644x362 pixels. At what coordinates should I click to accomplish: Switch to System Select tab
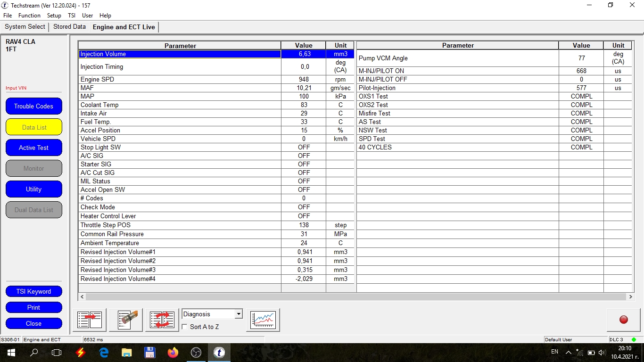pyautogui.click(x=25, y=27)
